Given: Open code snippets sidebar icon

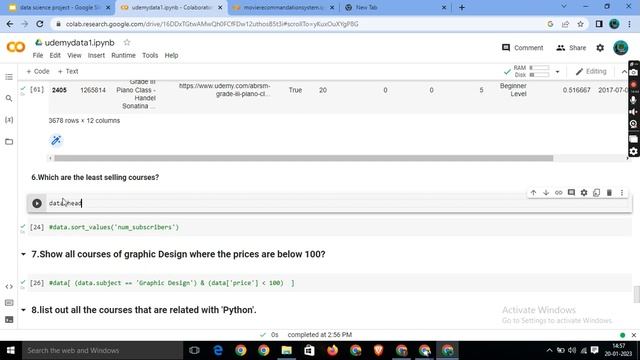Looking at the screenshot, I should [9, 287].
